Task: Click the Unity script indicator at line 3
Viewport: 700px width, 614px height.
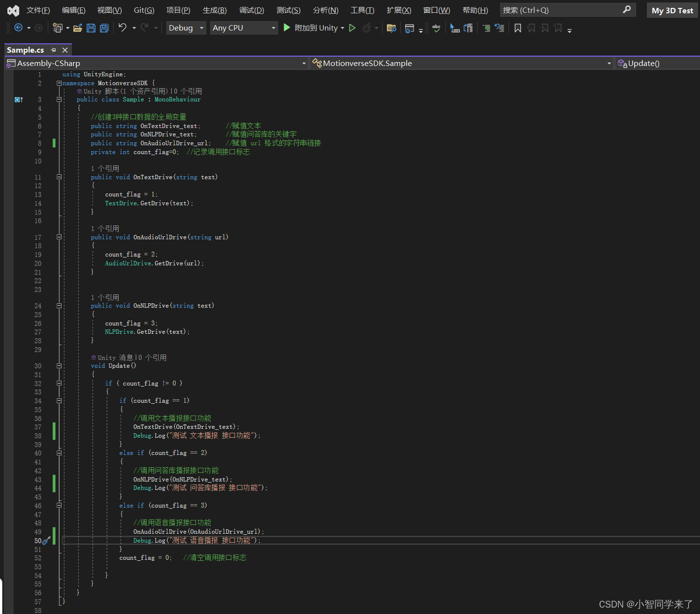Action: point(19,100)
